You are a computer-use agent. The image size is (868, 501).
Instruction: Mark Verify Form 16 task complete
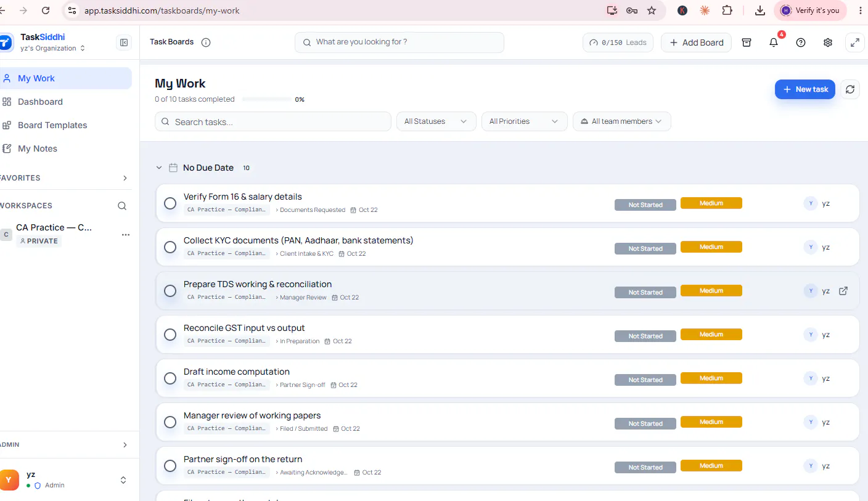(170, 203)
